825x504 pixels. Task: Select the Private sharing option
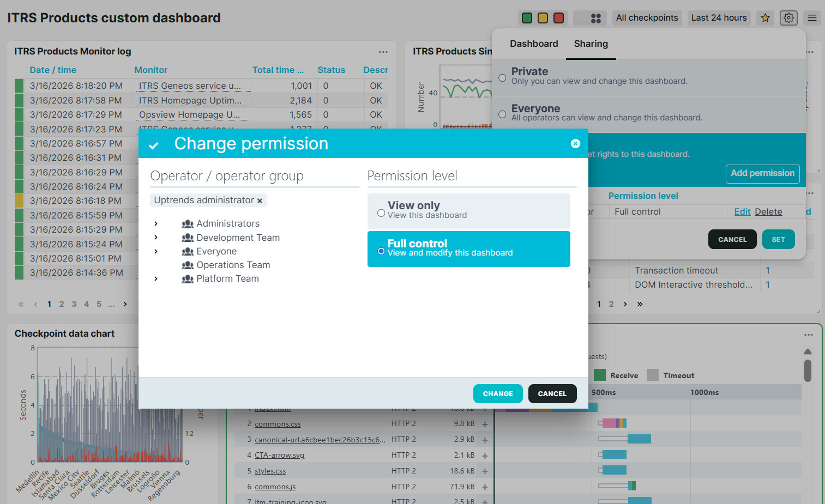pos(502,77)
